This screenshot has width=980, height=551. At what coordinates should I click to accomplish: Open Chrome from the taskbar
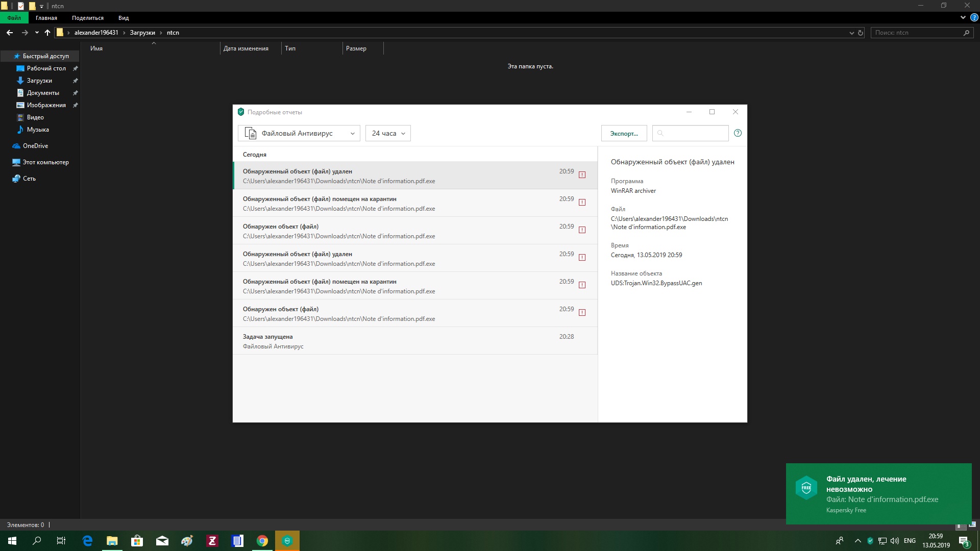tap(262, 541)
